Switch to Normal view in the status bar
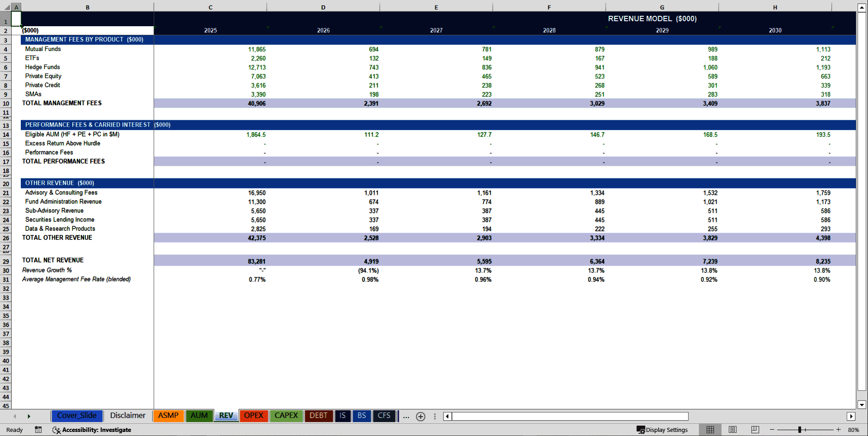 click(x=710, y=430)
